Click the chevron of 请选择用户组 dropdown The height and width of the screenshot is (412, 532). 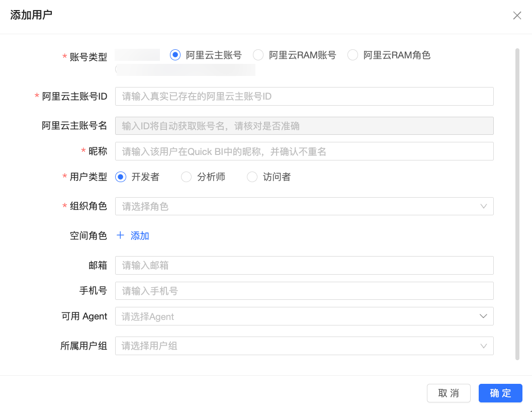coord(484,346)
